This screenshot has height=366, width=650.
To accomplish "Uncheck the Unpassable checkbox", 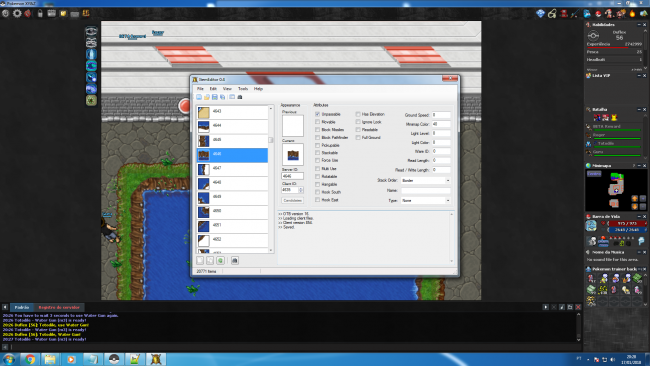I will click(318, 114).
